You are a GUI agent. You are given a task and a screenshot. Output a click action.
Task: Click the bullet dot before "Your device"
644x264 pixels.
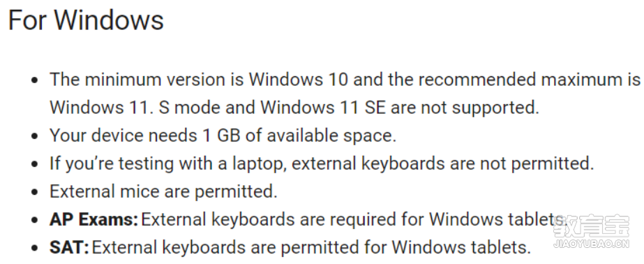[x=34, y=135]
